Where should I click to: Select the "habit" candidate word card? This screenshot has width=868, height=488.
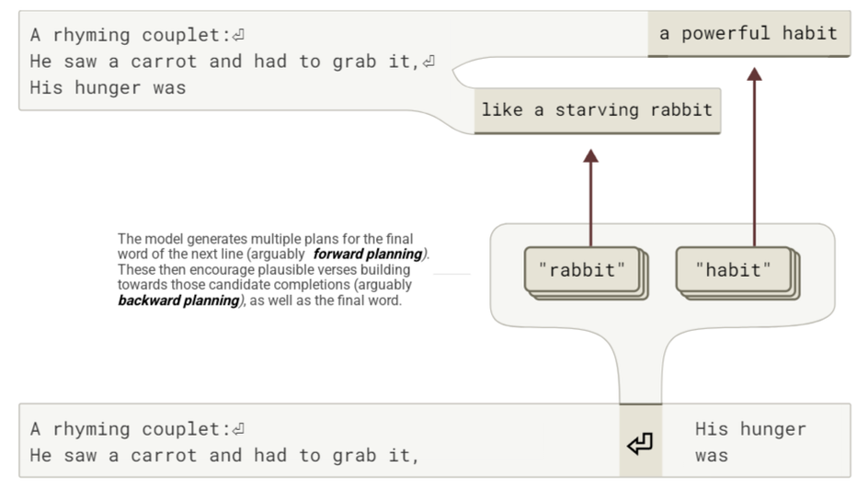pyautogui.click(x=733, y=269)
